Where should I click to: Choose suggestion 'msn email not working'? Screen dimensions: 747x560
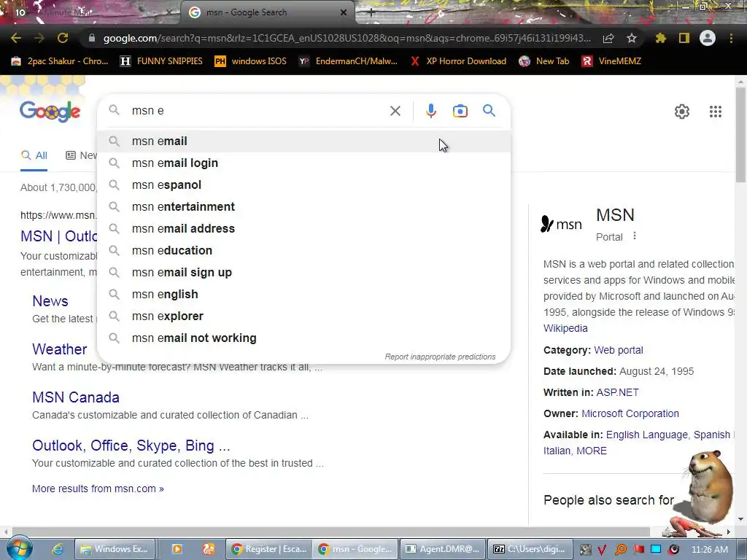click(x=303, y=338)
